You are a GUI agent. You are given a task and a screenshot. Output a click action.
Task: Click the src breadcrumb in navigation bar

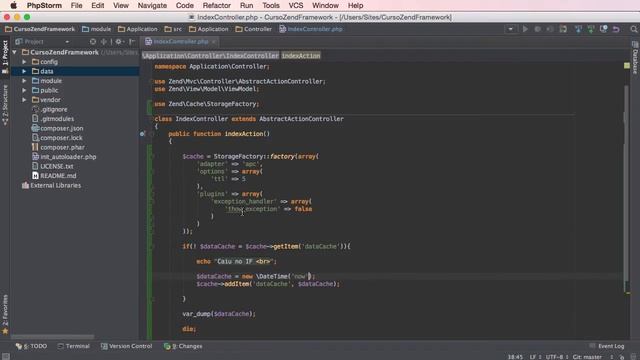click(x=173, y=29)
